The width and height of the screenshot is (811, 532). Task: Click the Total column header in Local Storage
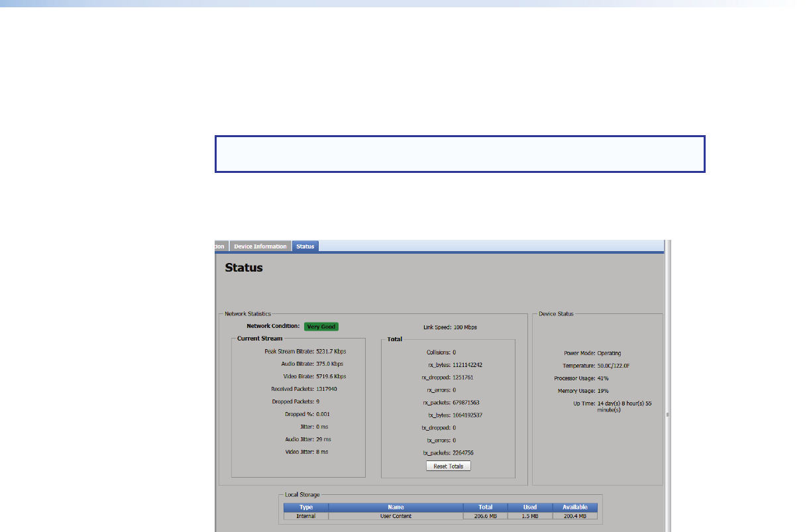[485, 507]
